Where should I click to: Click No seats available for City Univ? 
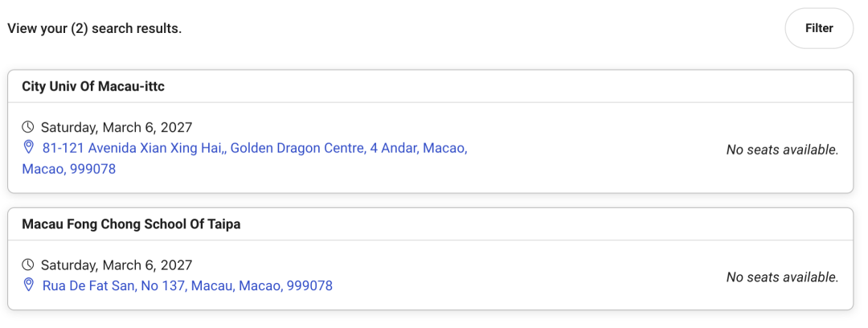click(x=782, y=150)
